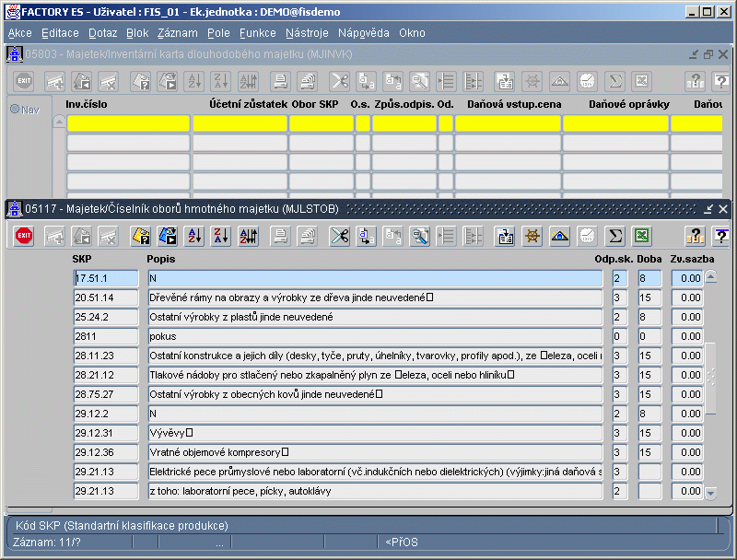Image resolution: width=737 pixels, height=560 pixels.
Task: Click the scissors icon in the Číselník oborů toolbar
Action: [340, 237]
